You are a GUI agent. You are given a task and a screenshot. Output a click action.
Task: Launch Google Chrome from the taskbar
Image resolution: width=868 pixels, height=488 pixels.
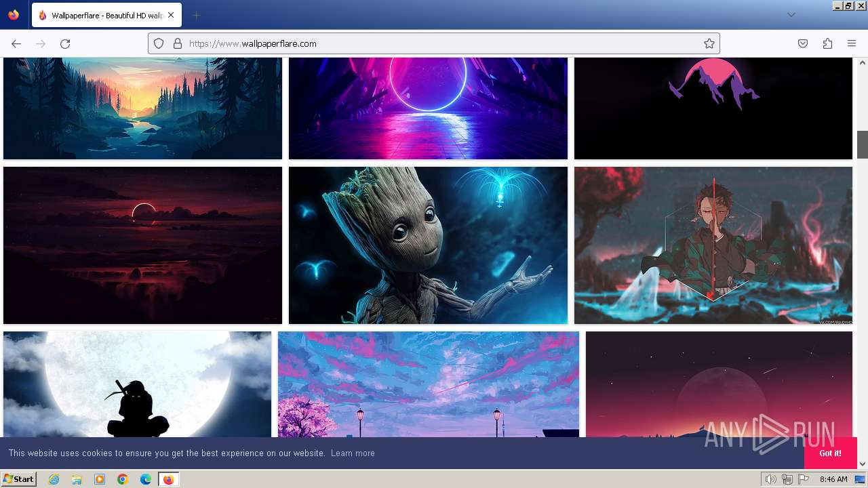tap(123, 479)
